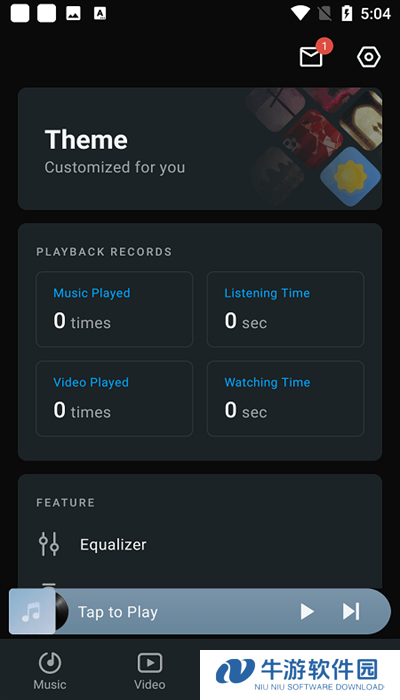Image resolution: width=400 pixels, height=700 pixels.
Task: Open the Equalizer feature
Action: coord(200,544)
